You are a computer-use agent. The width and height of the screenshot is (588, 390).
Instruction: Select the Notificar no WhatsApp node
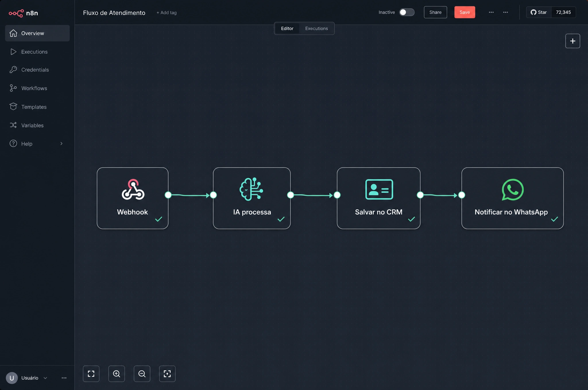[x=512, y=198]
